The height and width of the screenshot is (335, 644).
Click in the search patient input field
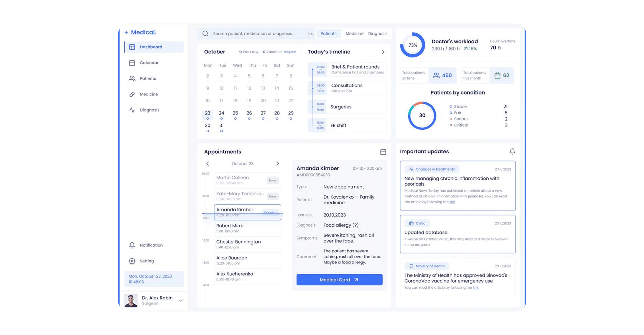pos(253,34)
